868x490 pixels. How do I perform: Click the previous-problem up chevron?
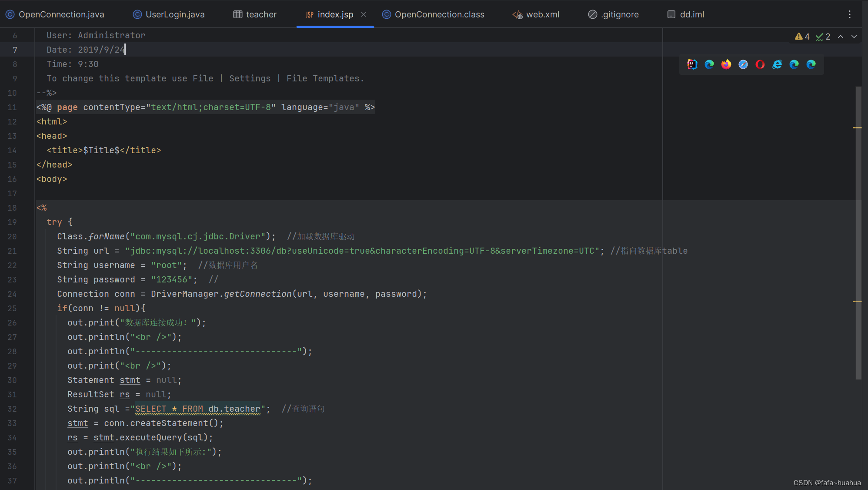(841, 37)
